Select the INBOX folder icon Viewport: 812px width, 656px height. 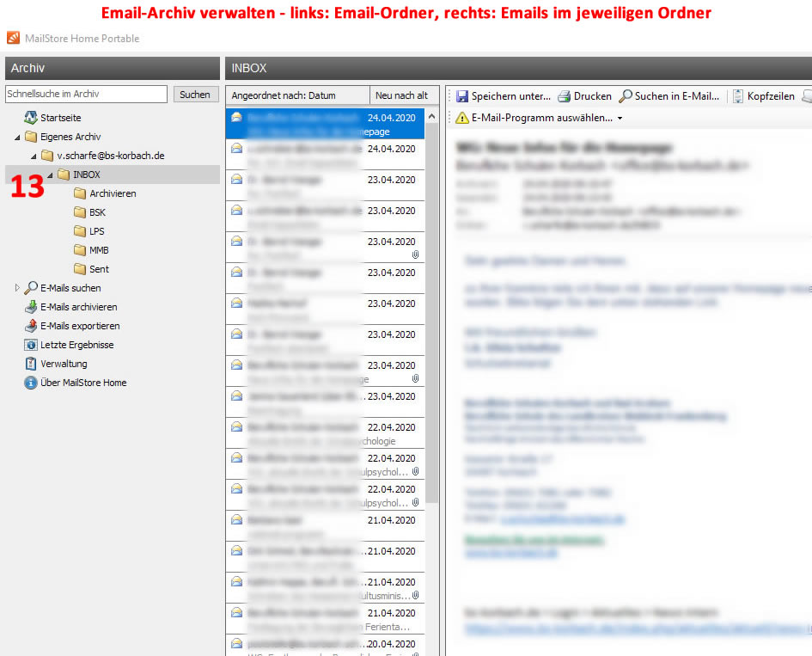point(64,175)
